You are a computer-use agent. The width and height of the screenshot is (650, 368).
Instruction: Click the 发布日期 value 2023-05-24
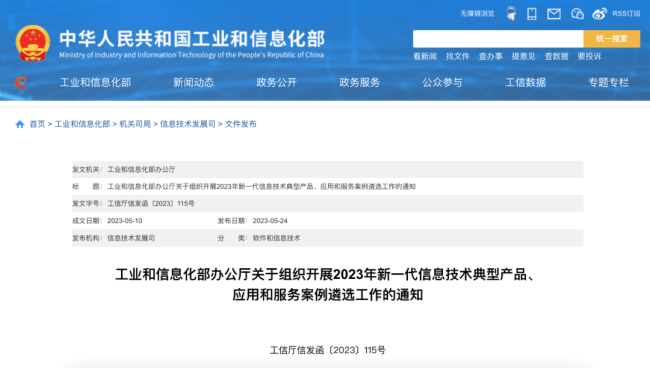pyautogui.click(x=270, y=221)
